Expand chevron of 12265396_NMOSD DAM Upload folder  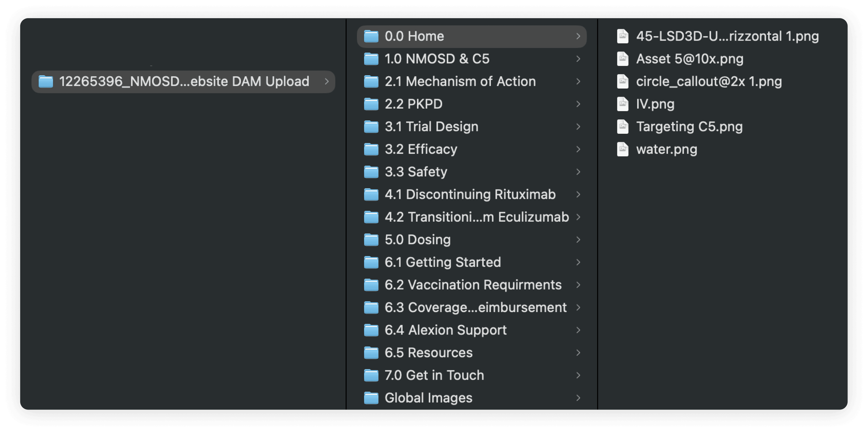tap(326, 81)
